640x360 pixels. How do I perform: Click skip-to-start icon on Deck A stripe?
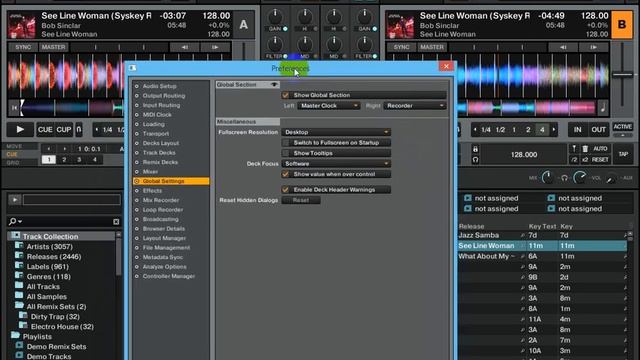(x=14, y=108)
